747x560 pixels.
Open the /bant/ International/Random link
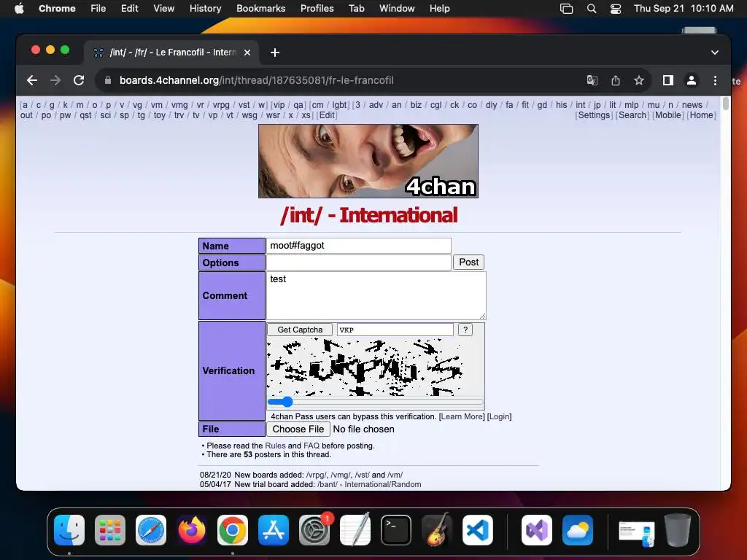coord(369,484)
